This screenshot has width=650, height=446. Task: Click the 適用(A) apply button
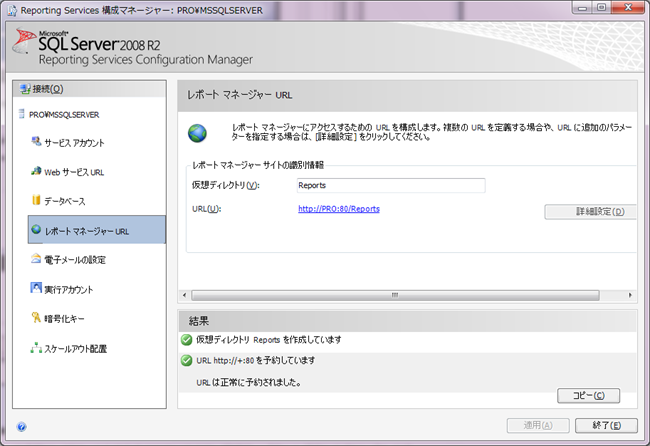538,425
